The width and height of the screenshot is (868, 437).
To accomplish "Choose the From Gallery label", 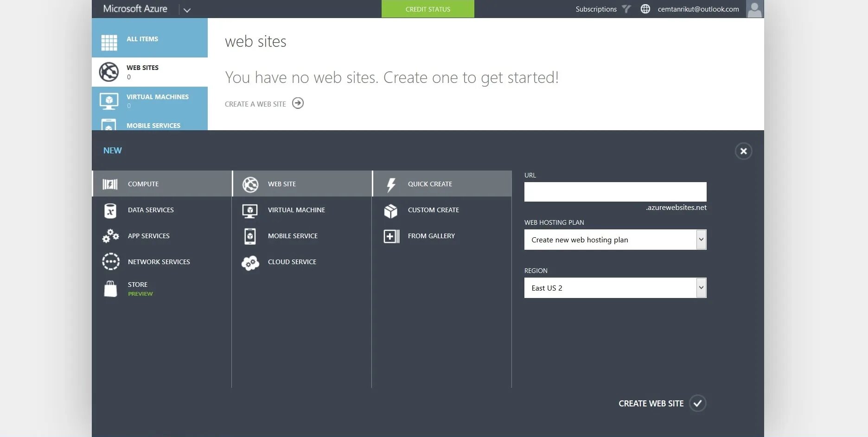I will click(431, 236).
